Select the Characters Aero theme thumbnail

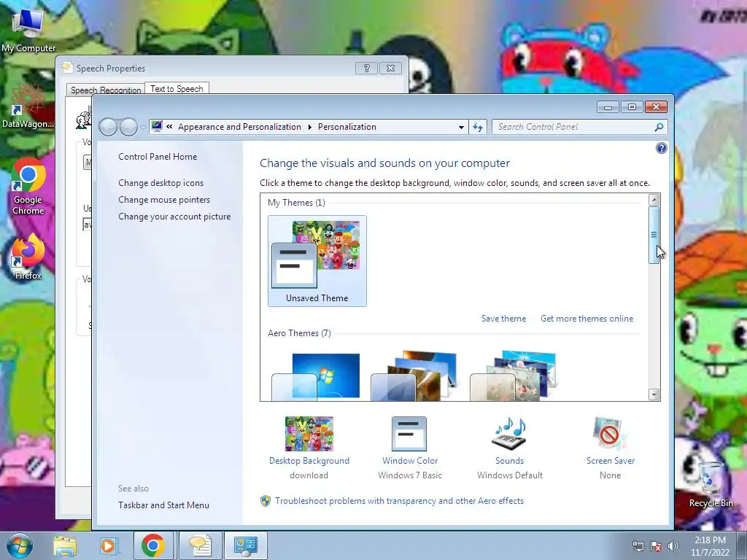[x=513, y=376]
